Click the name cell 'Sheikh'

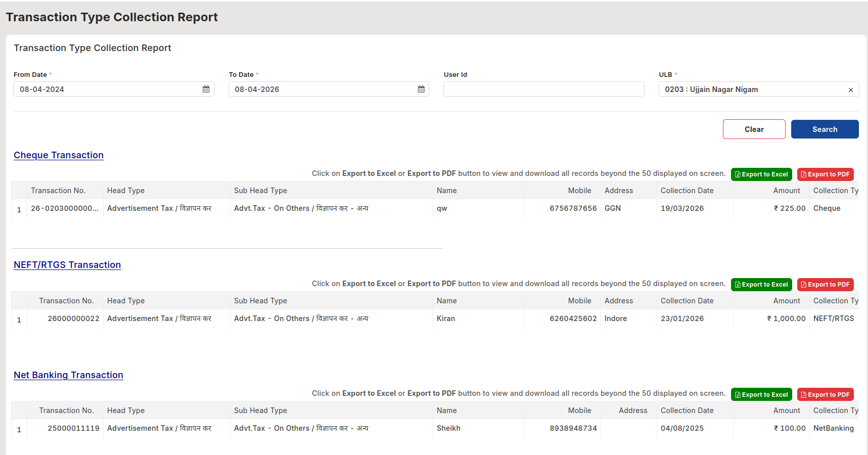coord(479,428)
